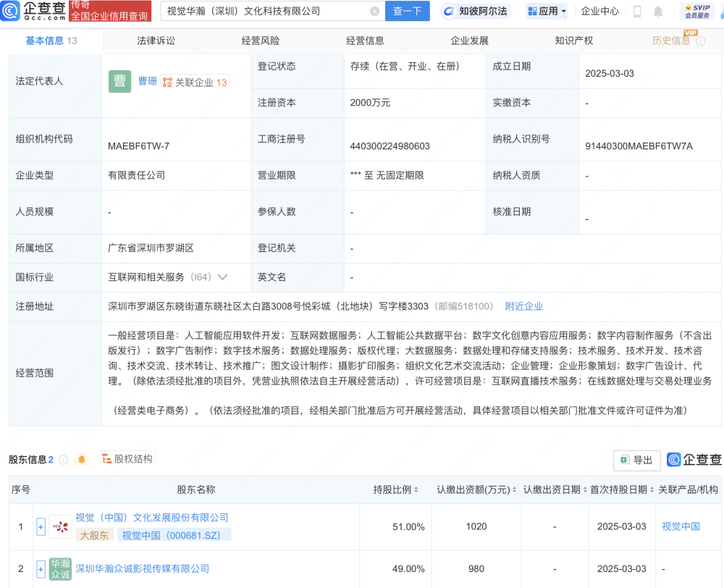
Task: Switch to 知识产权 tab
Action: pos(574,41)
